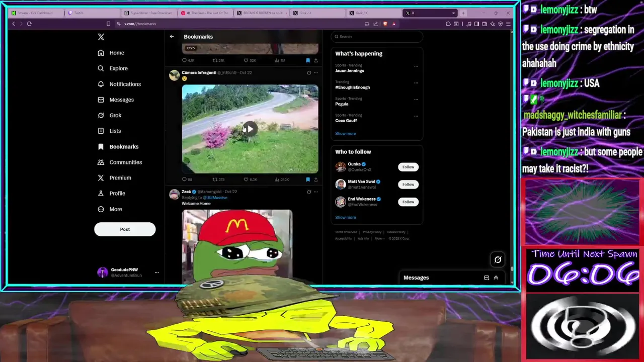Click Grok icon on the Cámara Infraganti post
Viewport: 644px width, 362px height.
[x=309, y=72]
